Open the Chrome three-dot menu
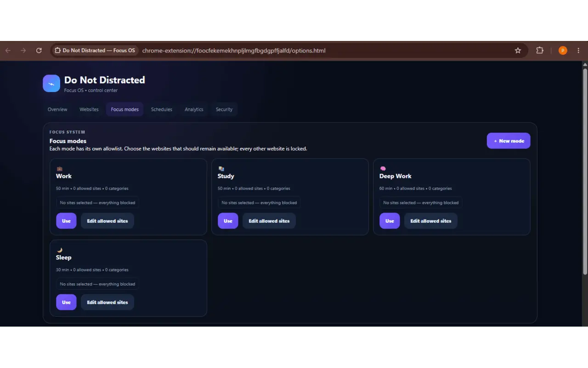 click(x=578, y=51)
